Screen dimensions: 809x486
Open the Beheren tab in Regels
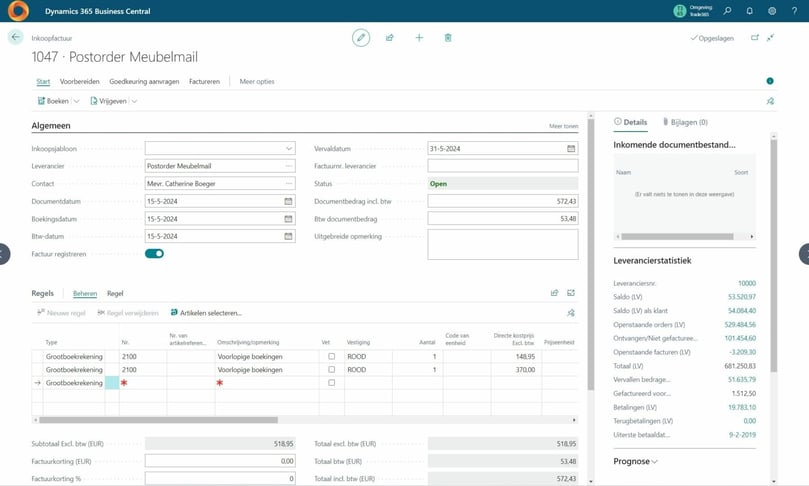pos(85,293)
